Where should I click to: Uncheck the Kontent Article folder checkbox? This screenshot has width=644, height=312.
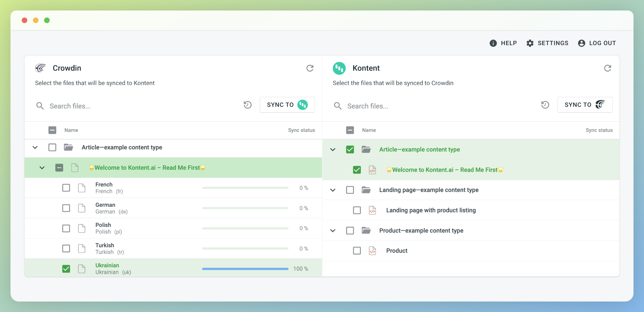point(350,149)
